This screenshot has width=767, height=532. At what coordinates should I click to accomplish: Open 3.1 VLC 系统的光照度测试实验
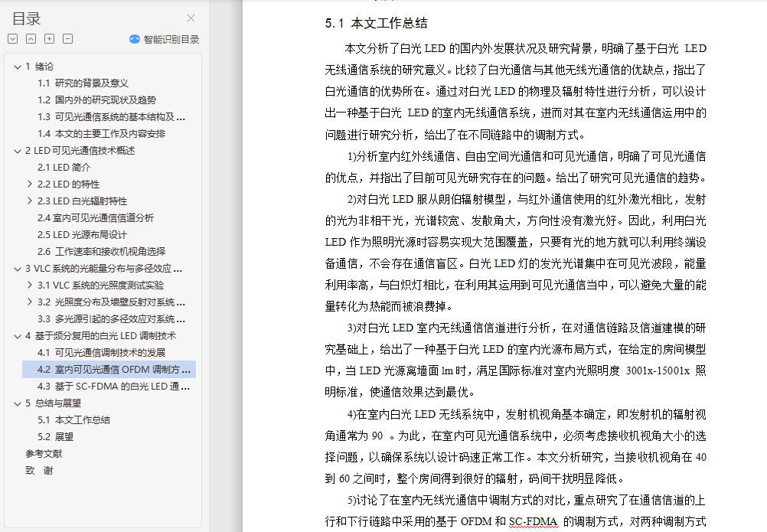[x=100, y=285]
